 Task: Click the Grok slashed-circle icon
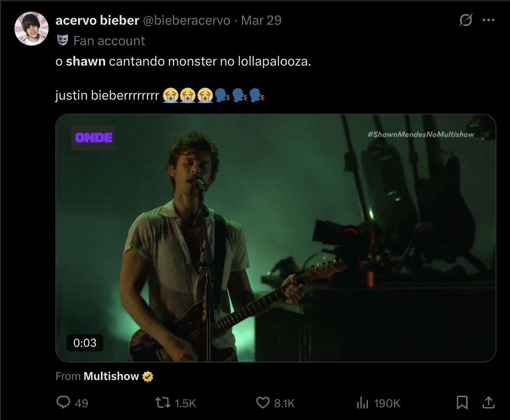pos(465,20)
